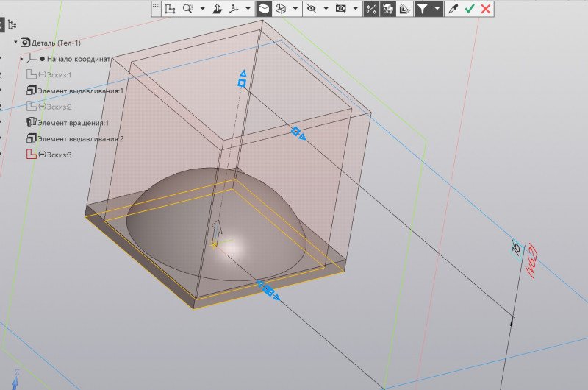Click the filter funnel icon
Viewport: 588px width, 390px height.
(423, 9)
